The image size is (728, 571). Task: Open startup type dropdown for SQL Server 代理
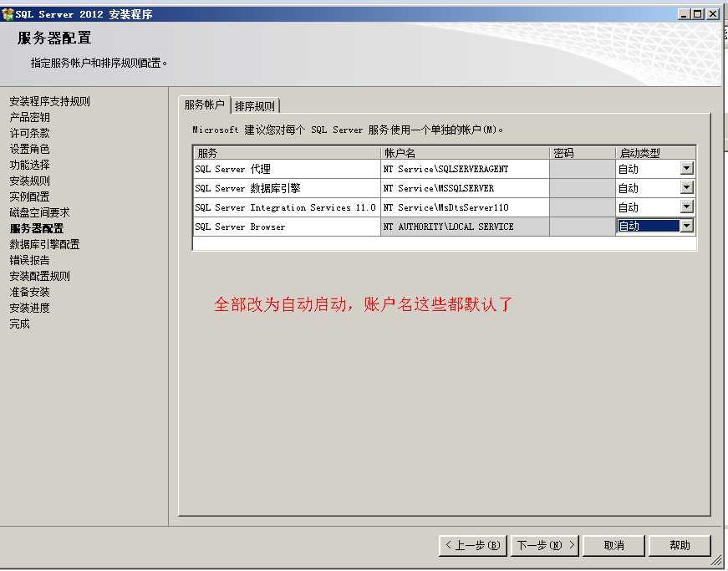687,169
